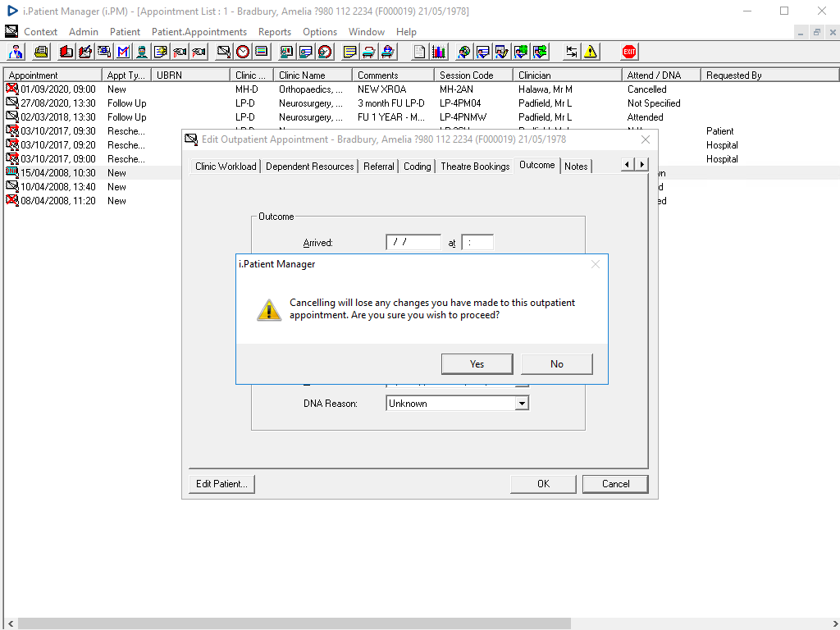Select the 01/09/2020, 09:00 appointment row
840x630 pixels.
click(x=422, y=89)
